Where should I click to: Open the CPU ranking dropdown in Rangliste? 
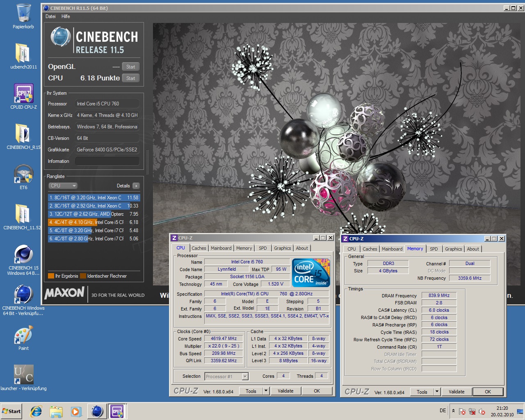pos(63,186)
